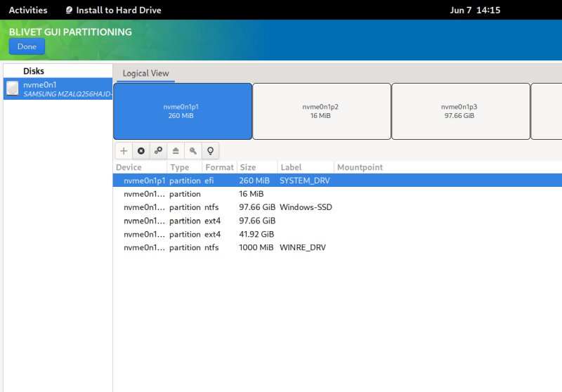Image resolution: width=562 pixels, height=392 pixels.
Task: Select the WINRE_DRV partition row
Action: pyautogui.click(x=281, y=247)
